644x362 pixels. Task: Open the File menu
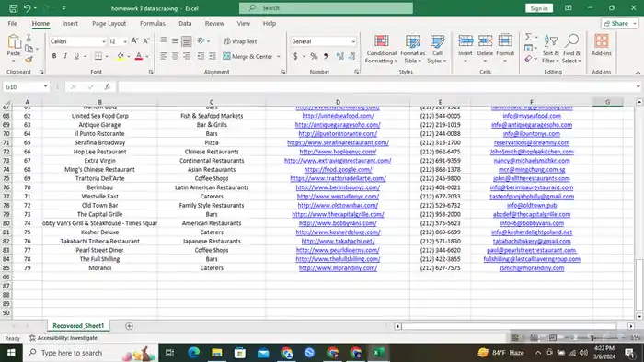click(12, 23)
